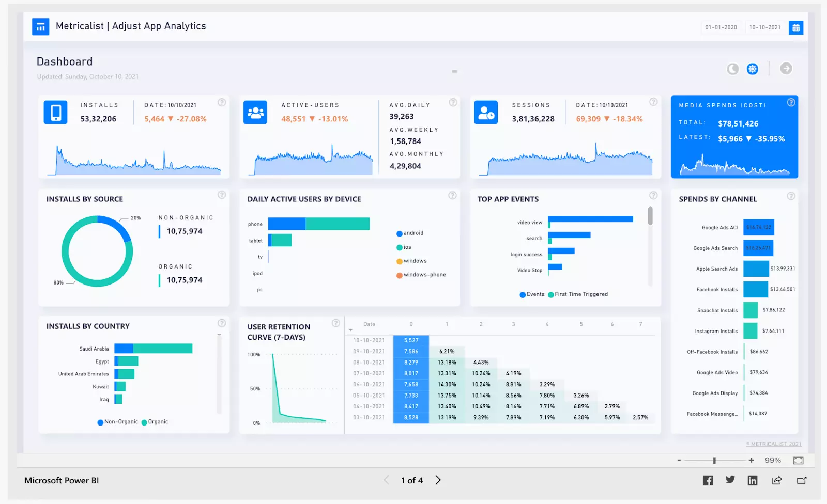The image size is (827, 504).
Task: Share the dashboard on LinkedIn
Action: pyautogui.click(x=753, y=480)
